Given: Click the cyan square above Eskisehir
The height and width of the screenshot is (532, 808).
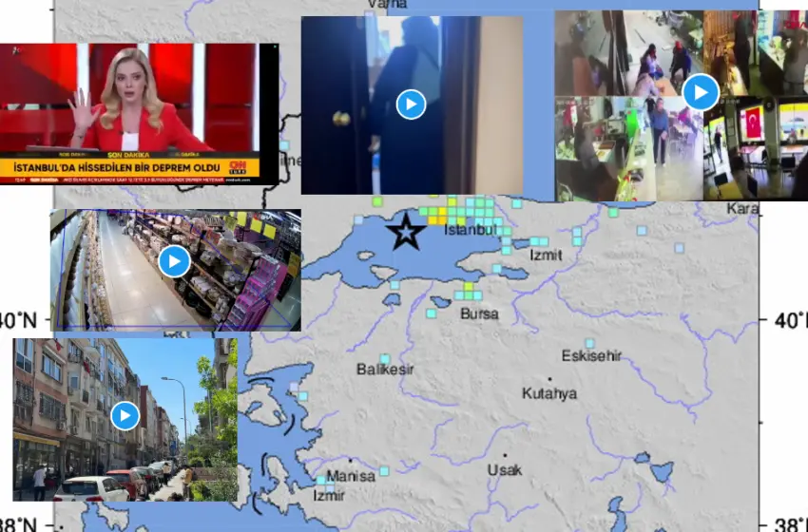Looking at the screenshot, I should [589, 343].
